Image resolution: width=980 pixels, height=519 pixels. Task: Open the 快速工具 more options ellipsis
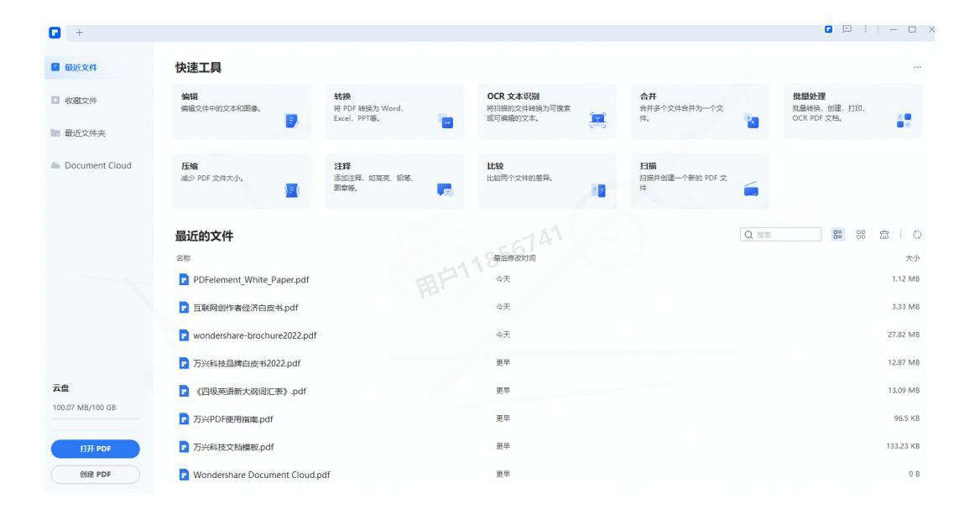[917, 67]
